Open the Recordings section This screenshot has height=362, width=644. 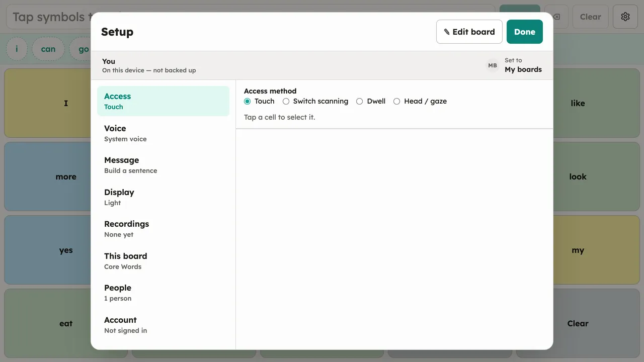coord(163,229)
